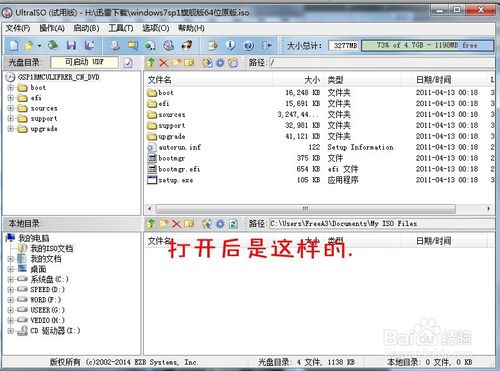Open the 工具(T) menu
This screenshot has height=371, width=500.
[121, 28]
